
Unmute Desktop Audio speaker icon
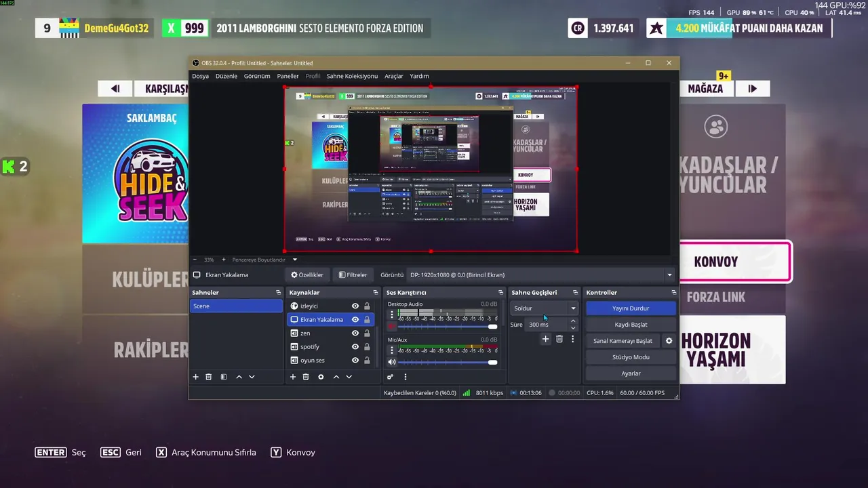click(391, 326)
